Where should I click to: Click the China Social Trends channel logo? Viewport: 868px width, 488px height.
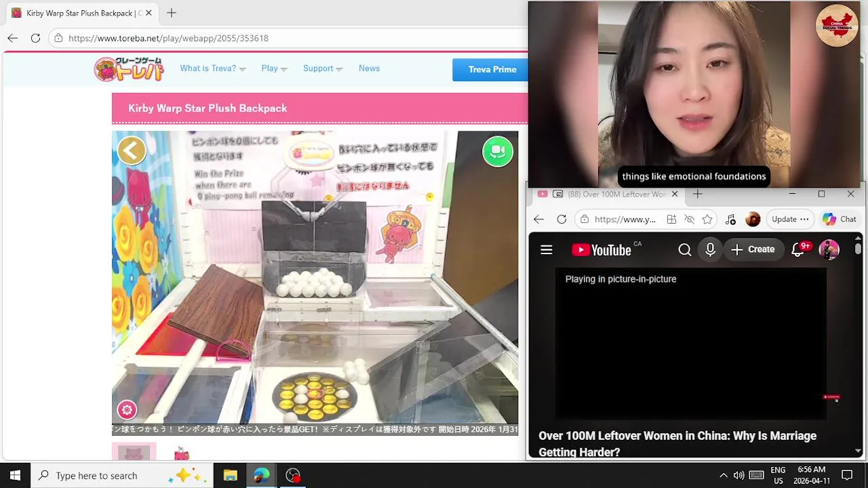[x=837, y=25]
